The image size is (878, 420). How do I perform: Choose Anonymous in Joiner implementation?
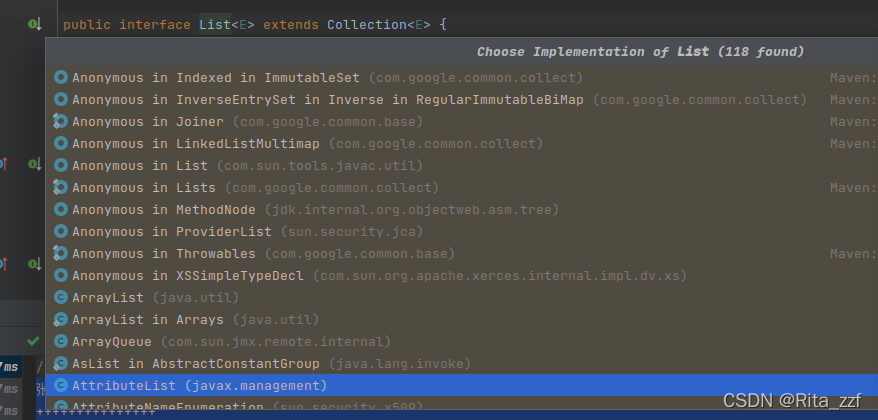(461, 122)
